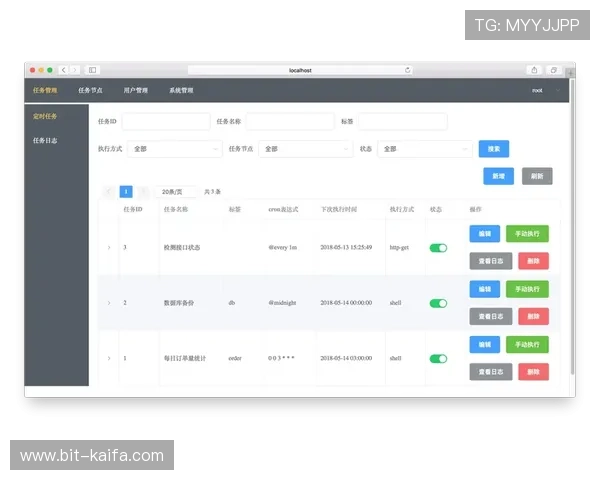This screenshot has height=480, width=600.
Task: Open the 执行方式 dropdown
Action: [174, 149]
